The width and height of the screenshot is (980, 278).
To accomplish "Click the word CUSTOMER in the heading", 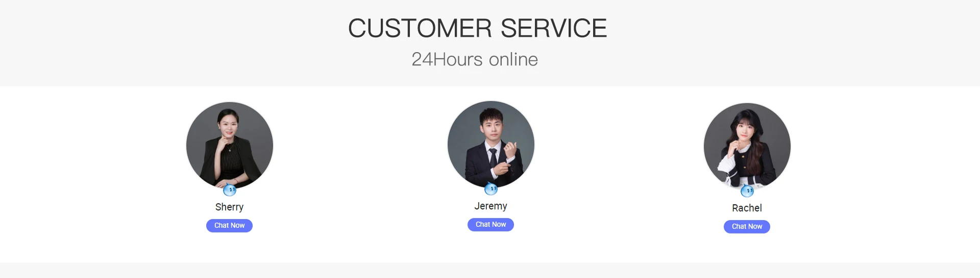I will 420,28.
